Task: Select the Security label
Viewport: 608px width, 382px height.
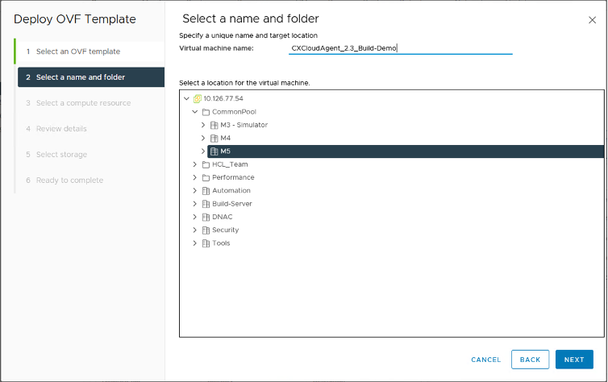Action: click(x=225, y=230)
